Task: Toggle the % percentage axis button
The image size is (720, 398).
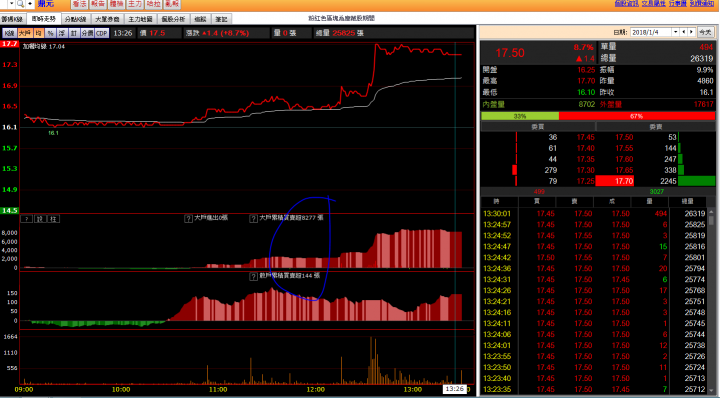Action: pos(50,33)
